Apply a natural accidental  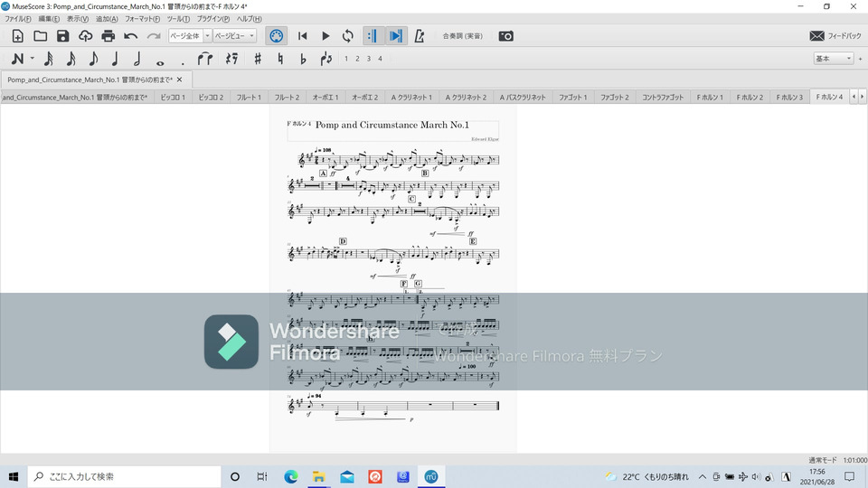280,59
